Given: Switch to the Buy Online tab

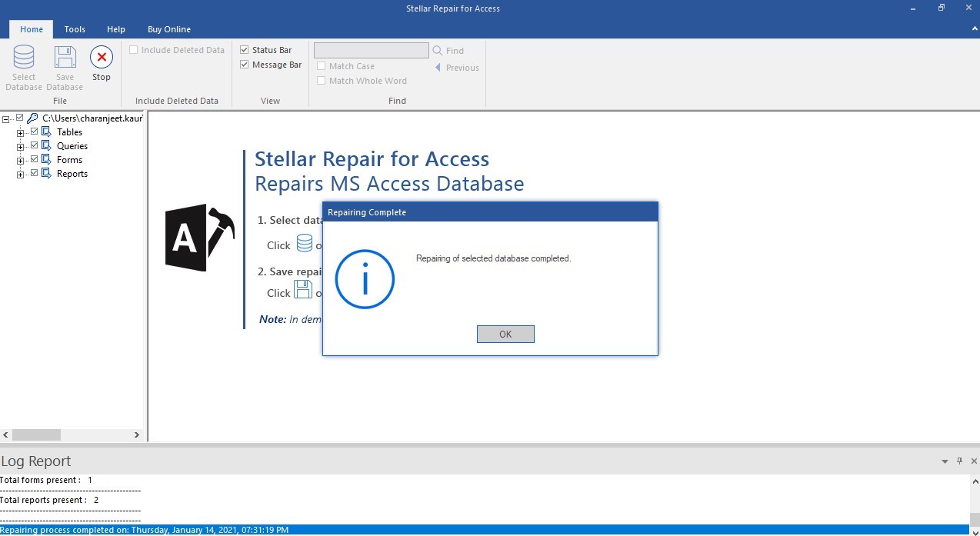Looking at the screenshot, I should click(168, 29).
